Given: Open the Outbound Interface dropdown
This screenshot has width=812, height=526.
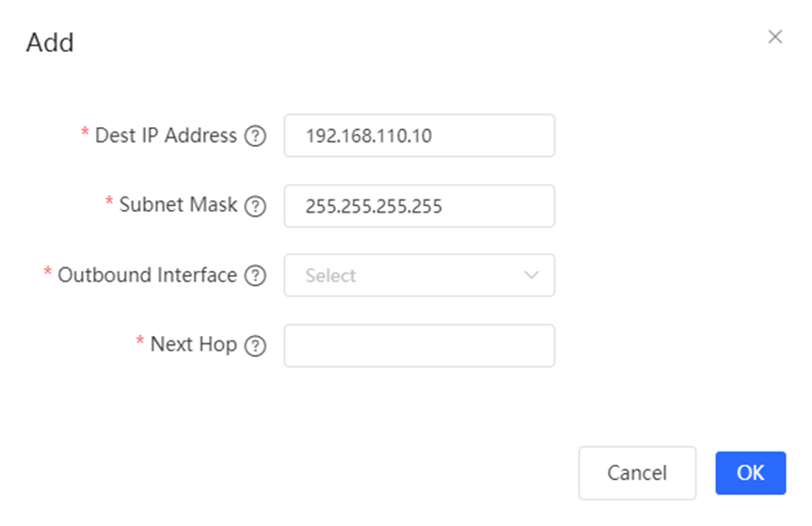Looking at the screenshot, I should coord(419,276).
